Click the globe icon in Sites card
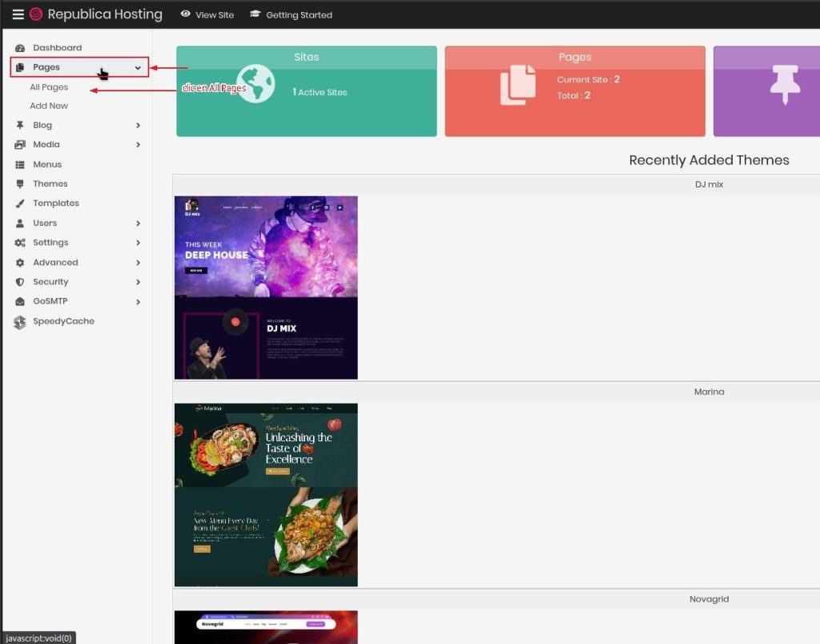 255,84
